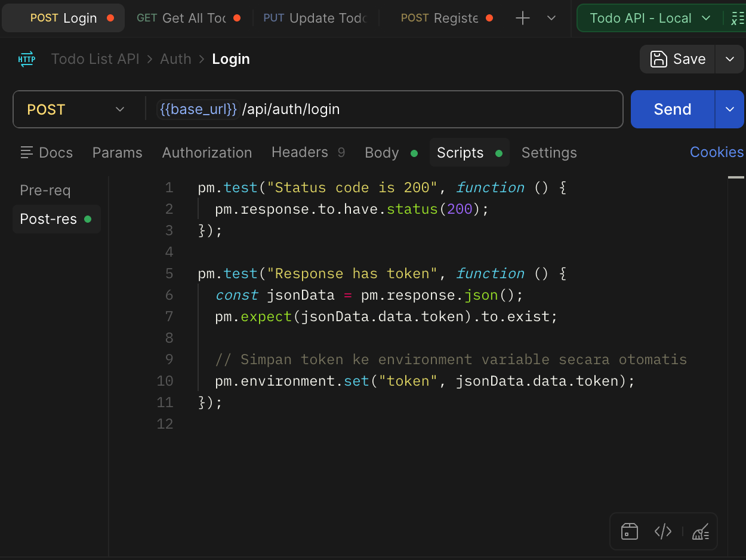Click the Save button
The height and width of the screenshot is (560, 746).
point(677,59)
